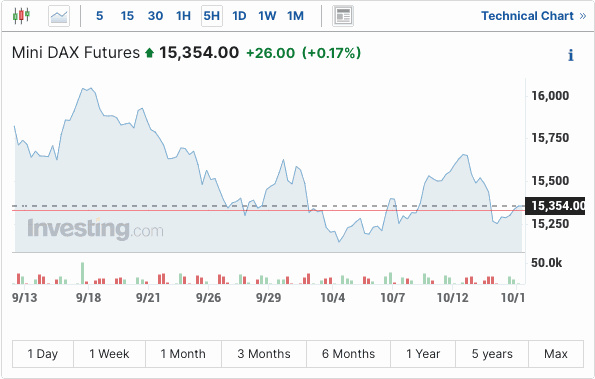Select the 1W interval

point(267,16)
